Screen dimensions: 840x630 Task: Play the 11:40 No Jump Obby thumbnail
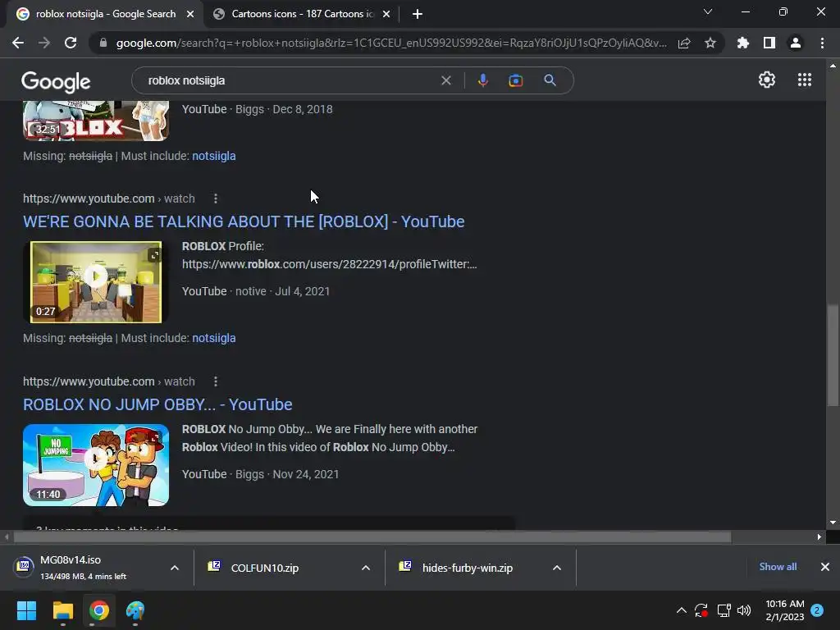click(x=96, y=465)
